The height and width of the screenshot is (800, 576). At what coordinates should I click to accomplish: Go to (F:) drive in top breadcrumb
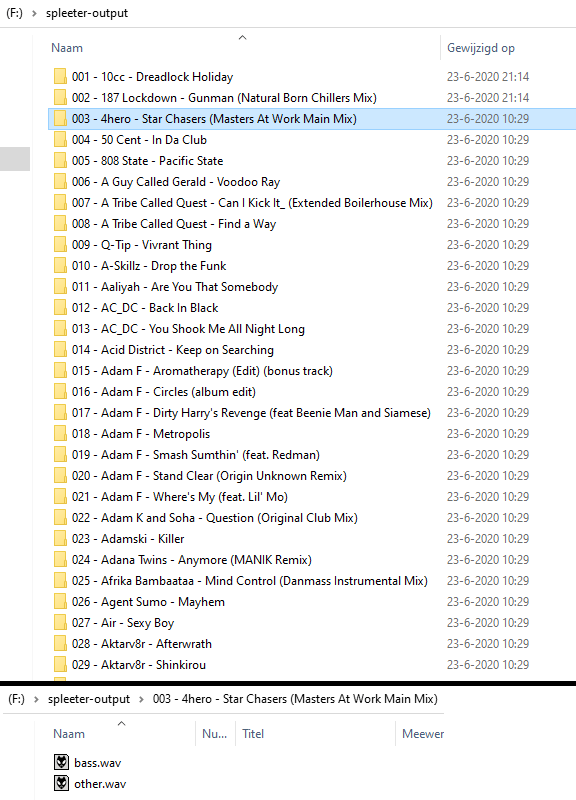[x=14, y=13]
